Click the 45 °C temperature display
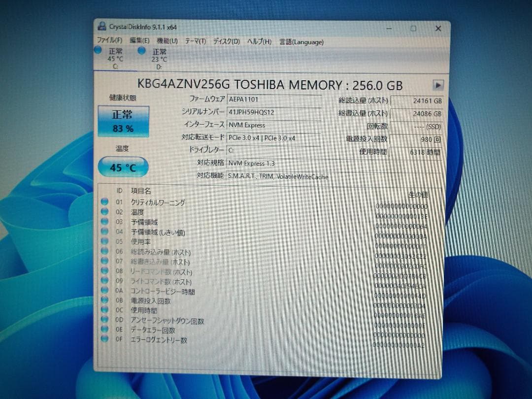The width and height of the screenshot is (532, 399). tap(123, 167)
